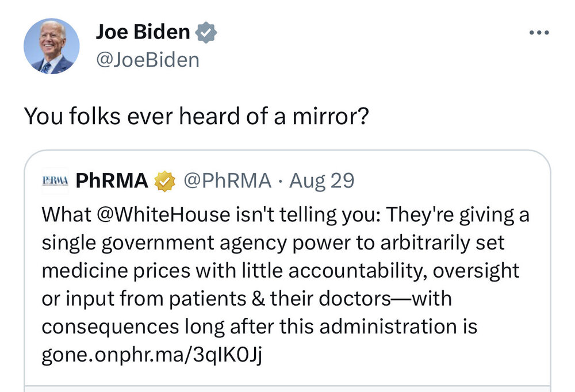Select the PhRMA account name in quoted tweet
This screenshot has height=392, width=575.
pyautogui.click(x=112, y=181)
